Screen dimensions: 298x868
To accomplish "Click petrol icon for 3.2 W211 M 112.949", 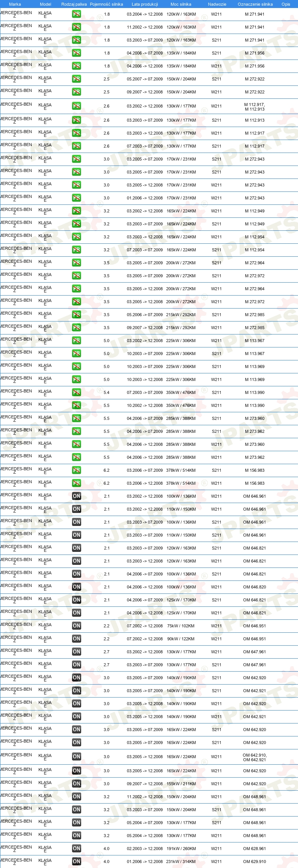I will (x=77, y=211).
